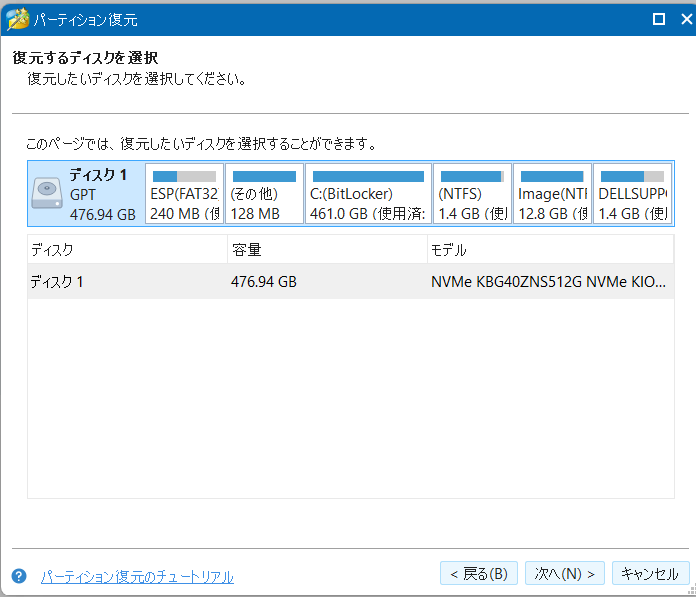Click the NVMe KBG40ZNS512G model cell
This screenshot has width=696, height=597.
tap(547, 282)
